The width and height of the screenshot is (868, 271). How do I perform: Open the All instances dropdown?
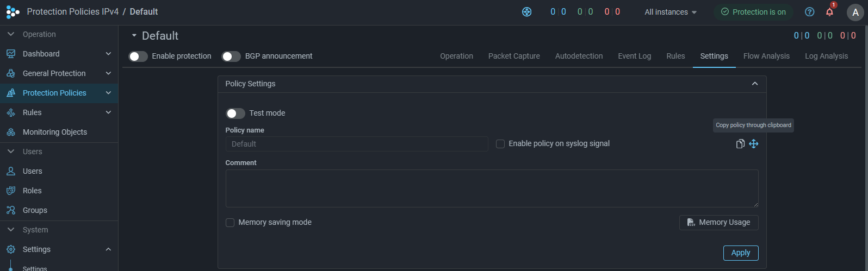click(671, 12)
